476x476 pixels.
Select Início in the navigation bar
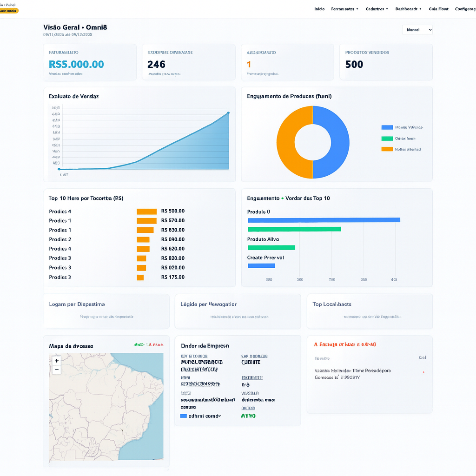coord(319,8)
